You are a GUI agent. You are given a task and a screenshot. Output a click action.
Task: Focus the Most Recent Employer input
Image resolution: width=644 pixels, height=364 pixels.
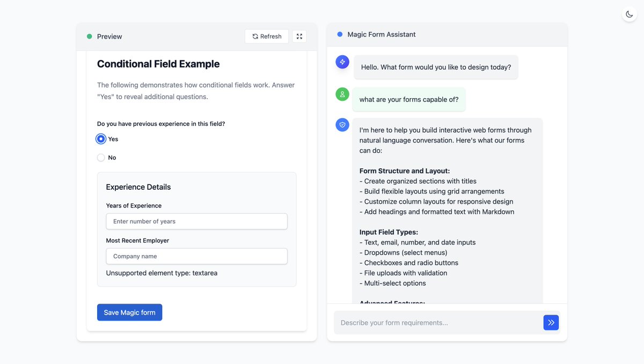tap(196, 256)
